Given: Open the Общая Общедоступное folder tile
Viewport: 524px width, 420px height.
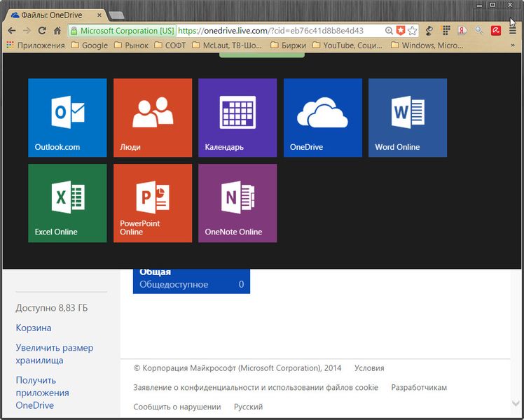Looking at the screenshot, I should [191, 281].
